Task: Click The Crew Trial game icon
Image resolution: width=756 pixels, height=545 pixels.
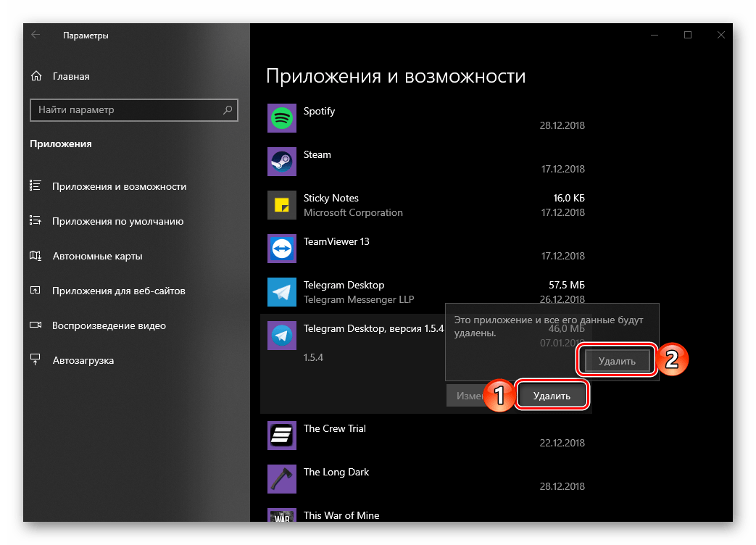Action: coord(281,435)
